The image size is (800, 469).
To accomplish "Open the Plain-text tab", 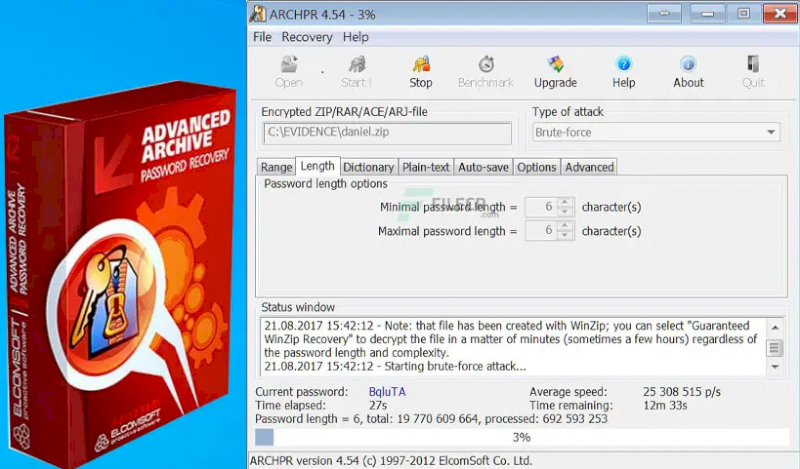I will click(x=426, y=167).
